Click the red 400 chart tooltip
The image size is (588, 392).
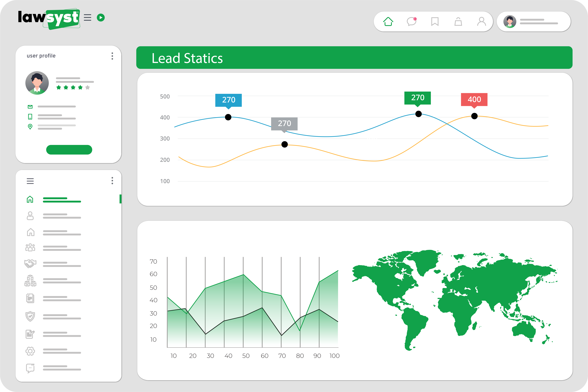coord(474,100)
